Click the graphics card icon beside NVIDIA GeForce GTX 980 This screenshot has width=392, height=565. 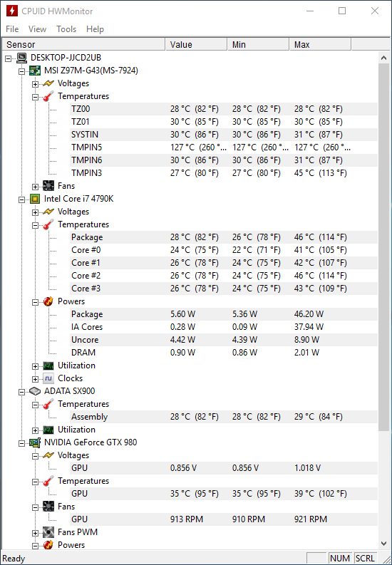coord(35,442)
